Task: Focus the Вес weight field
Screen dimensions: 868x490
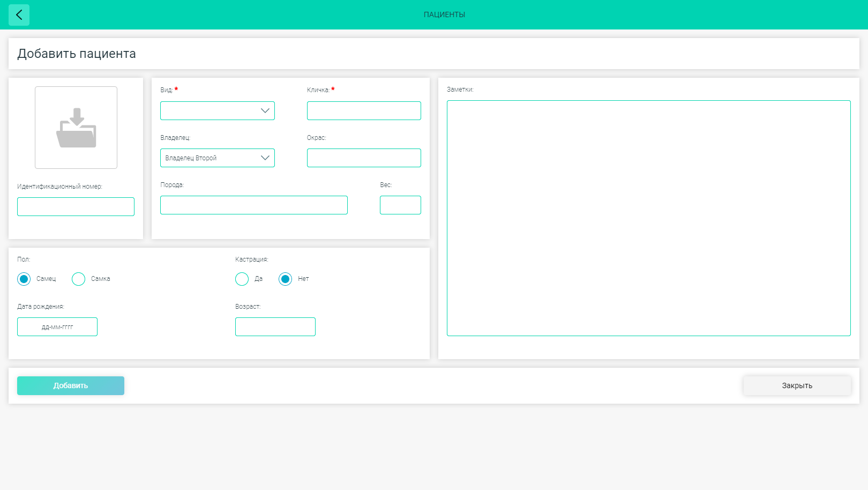Action: [400, 205]
